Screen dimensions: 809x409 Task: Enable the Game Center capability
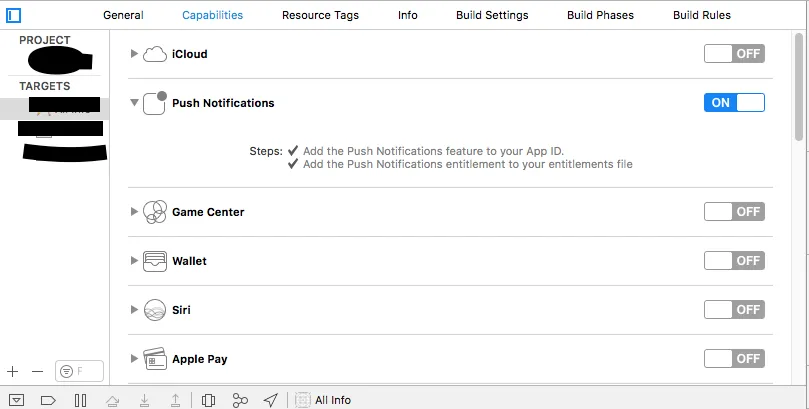point(734,211)
